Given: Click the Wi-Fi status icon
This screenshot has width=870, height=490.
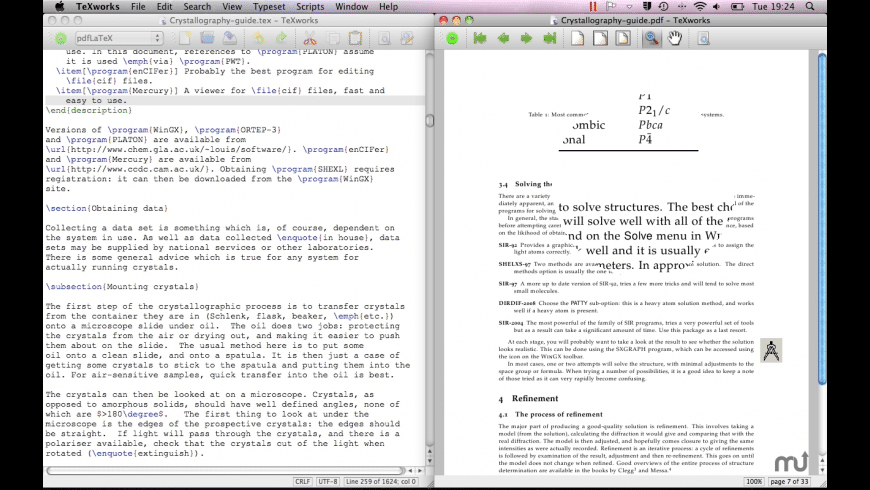Looking at the screenshot, I should pos(700,7).
